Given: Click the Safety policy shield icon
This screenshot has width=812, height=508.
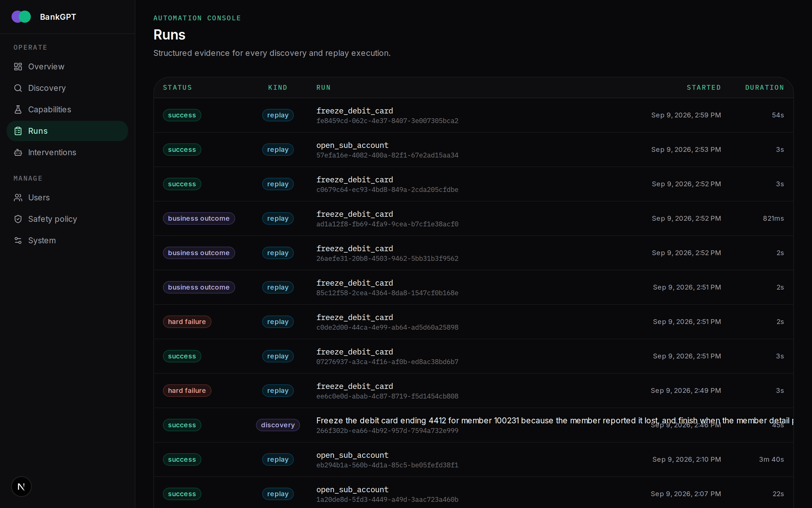Looking at the screenshot, I should click(x=18, y=219).
